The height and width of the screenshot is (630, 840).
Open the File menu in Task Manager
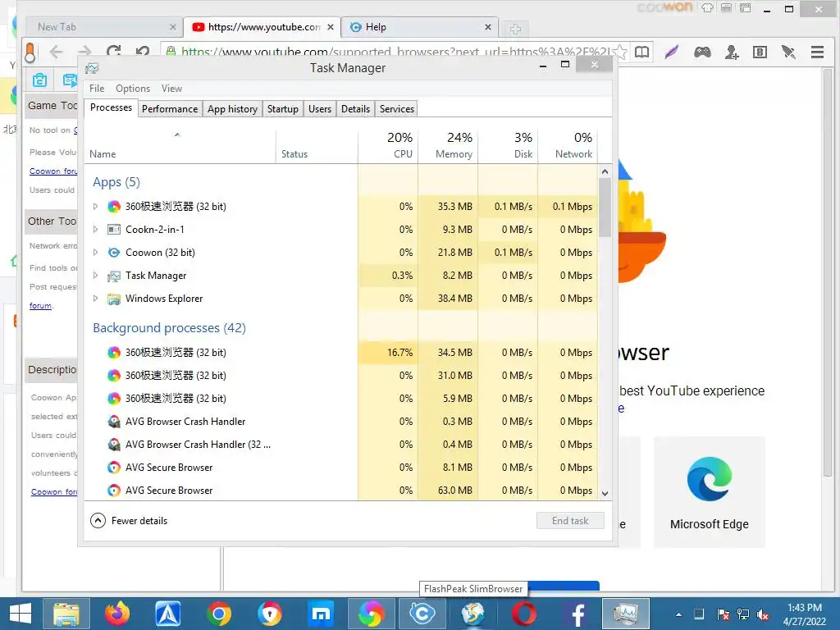click(97, 89)
